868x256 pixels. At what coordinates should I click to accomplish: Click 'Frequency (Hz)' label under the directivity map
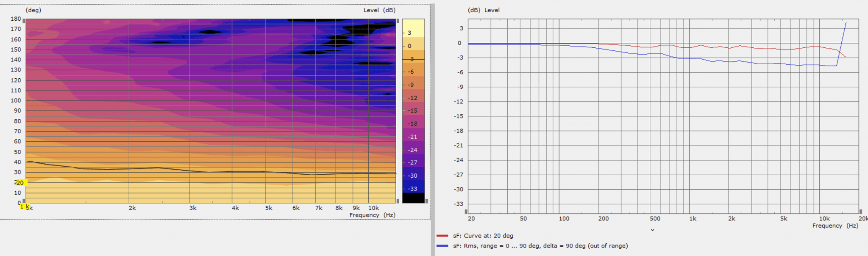(x=372, y=215)
